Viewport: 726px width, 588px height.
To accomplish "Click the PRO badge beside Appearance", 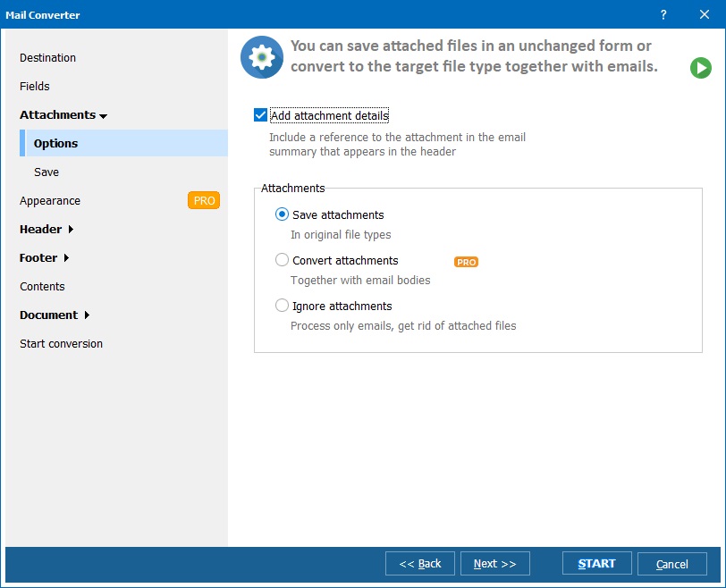I will pyautogui.click(x=204, y=200).
